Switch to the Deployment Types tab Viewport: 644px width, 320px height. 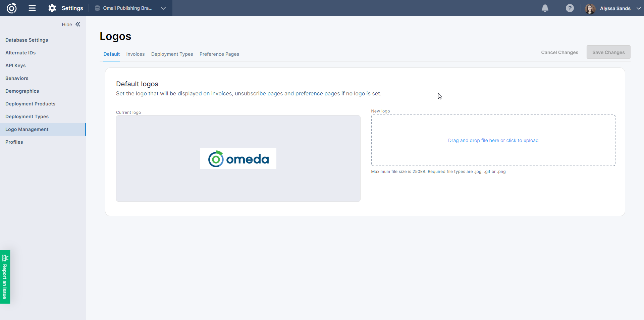tap(172, 54)
